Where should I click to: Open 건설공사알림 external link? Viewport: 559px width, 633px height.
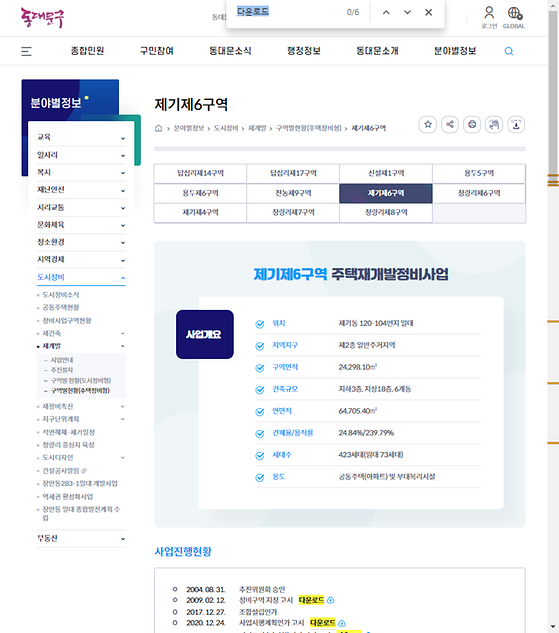tap(65, 471)
